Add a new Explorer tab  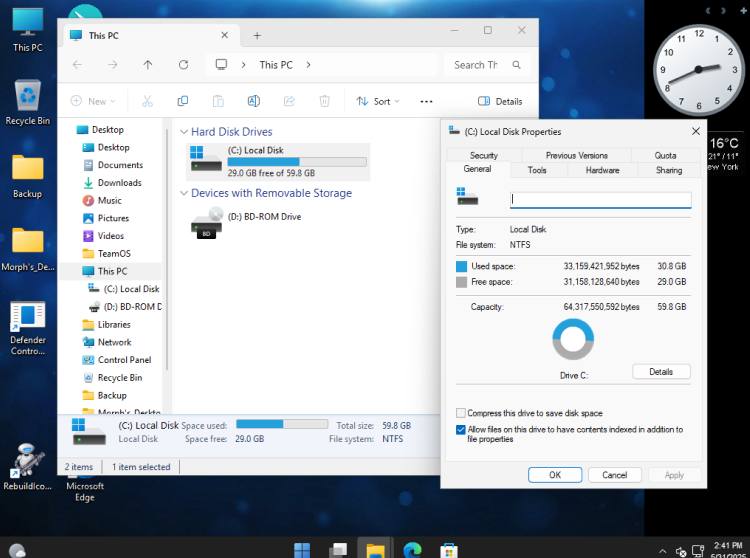257,35
